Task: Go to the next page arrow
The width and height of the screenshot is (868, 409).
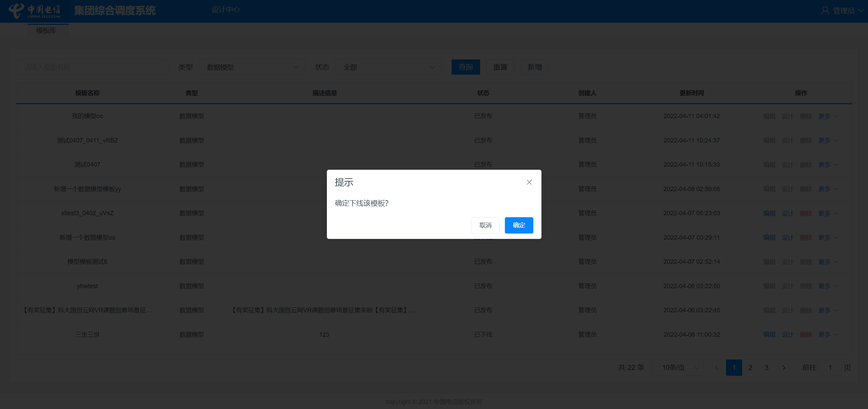Action: [784, 368]
